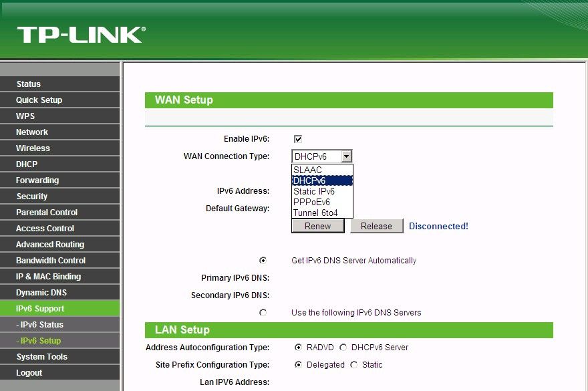Open Parental Control page

(59, 213)
